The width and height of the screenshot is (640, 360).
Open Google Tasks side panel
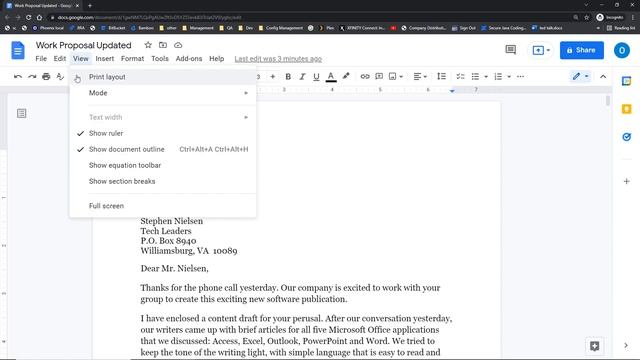click(627, 137)
